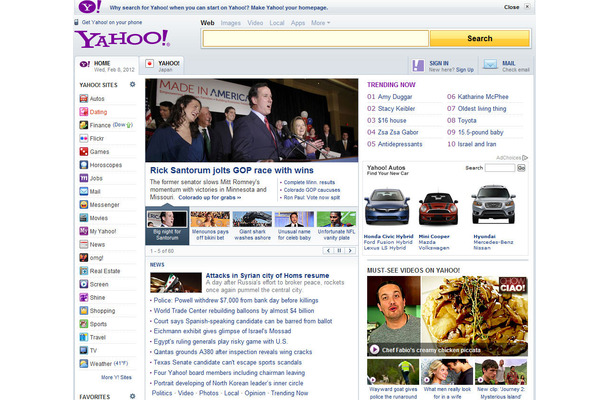Screen dimensions: 610x400
Task: Click the AdChoices link
Action: (512, 158)
